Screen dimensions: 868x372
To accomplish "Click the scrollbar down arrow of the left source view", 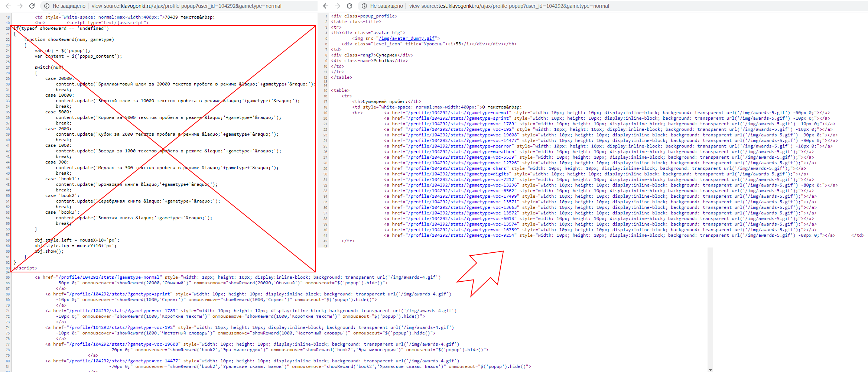I will [x=710, y=369].
